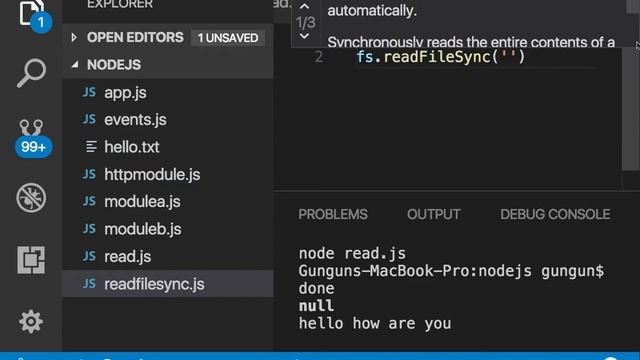Viewport: 640px width, 360px height.
Task: Click inside the fs.readFileSync('') code line
Action: (441, 57)
